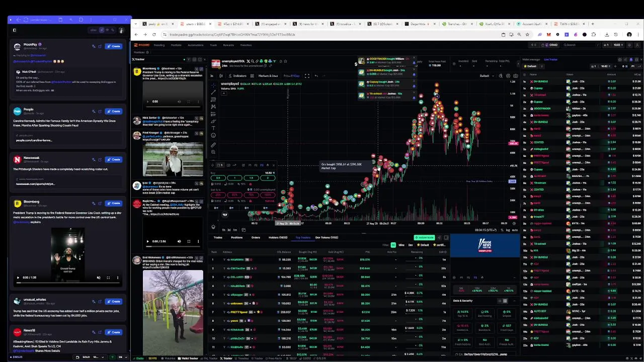
Task: Select the emoji sticker tool on chart
Action: (x=213, y=135)
